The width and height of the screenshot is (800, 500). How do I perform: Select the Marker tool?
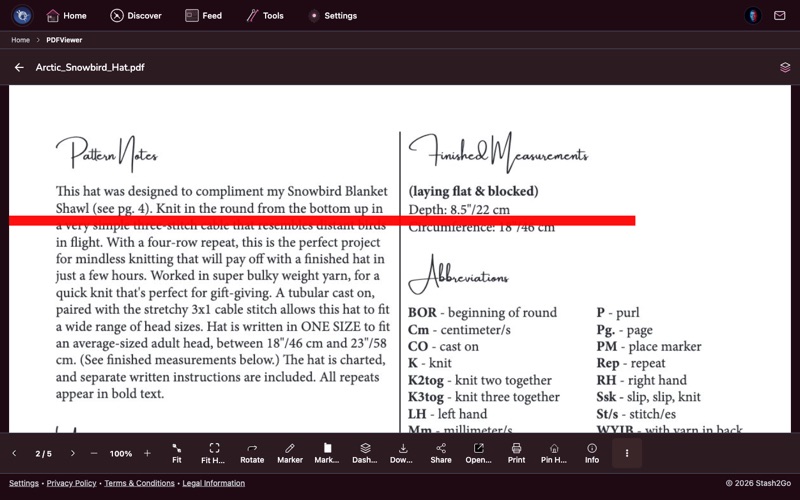pos(289,452)
